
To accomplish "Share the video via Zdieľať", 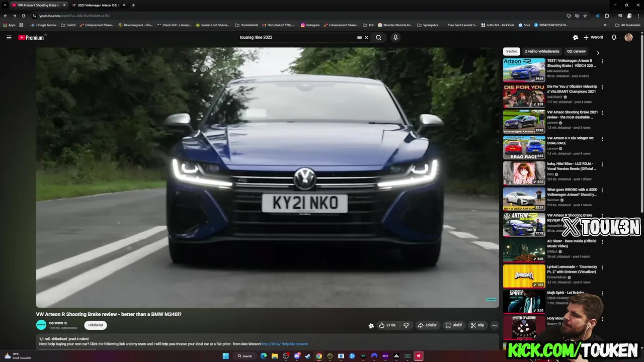I will pos(427,325).
